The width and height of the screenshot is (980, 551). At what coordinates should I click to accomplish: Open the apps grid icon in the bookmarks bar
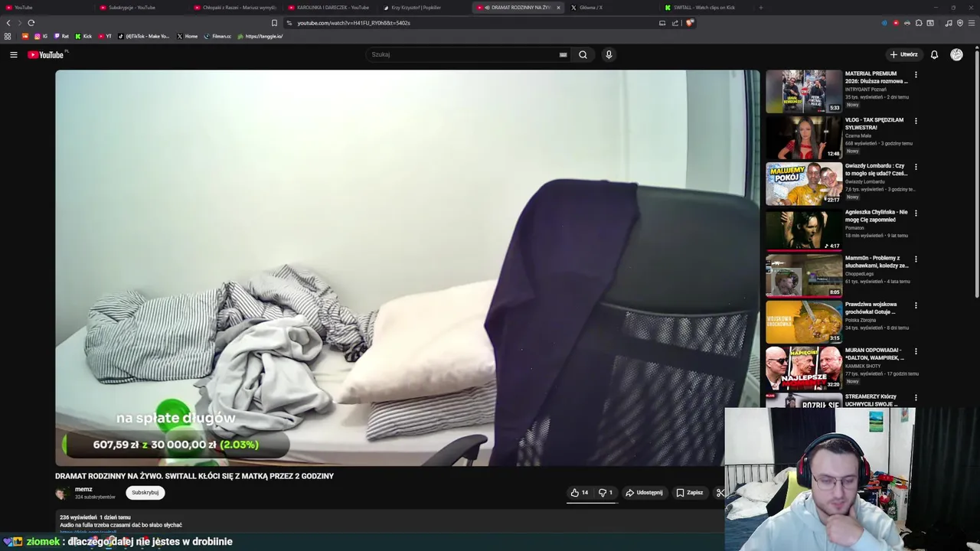coord(8,36)
